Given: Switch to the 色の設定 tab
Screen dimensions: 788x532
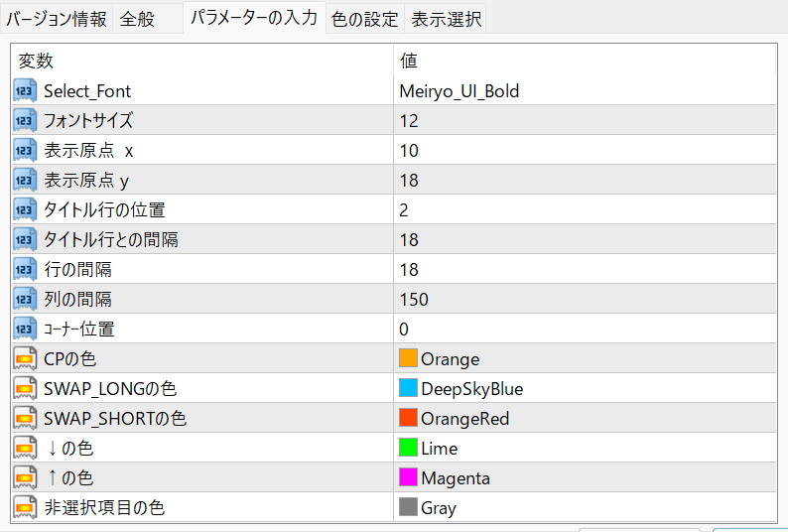Looking at the screenshot, I should click(x=365, y=19).
